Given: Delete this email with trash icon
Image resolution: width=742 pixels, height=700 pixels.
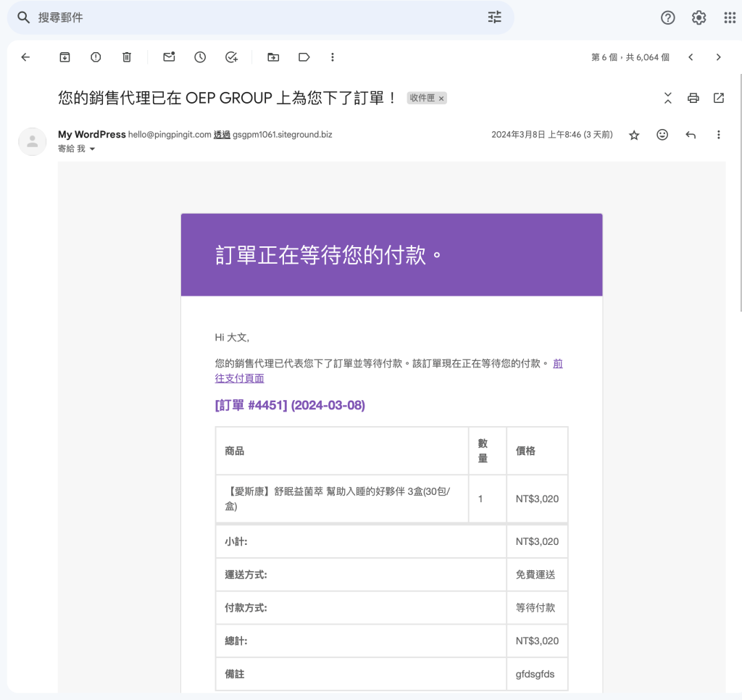Looking at the screenshot, I should click(127, 57).
